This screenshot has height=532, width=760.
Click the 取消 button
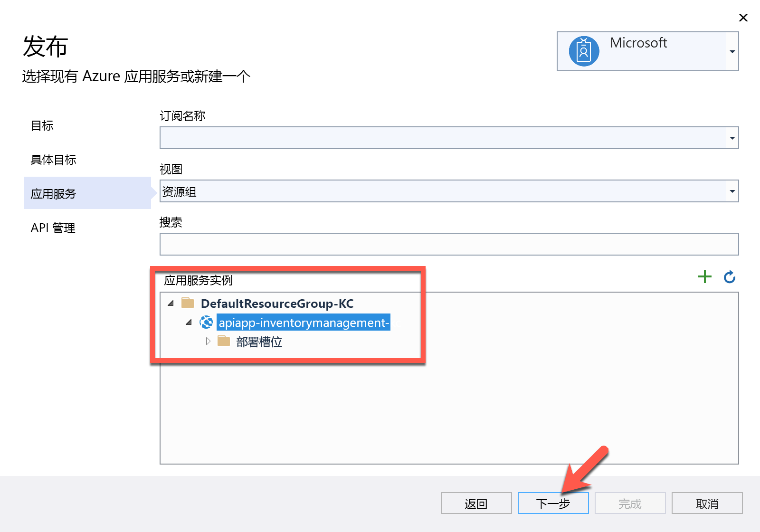(x=707, y=503)
